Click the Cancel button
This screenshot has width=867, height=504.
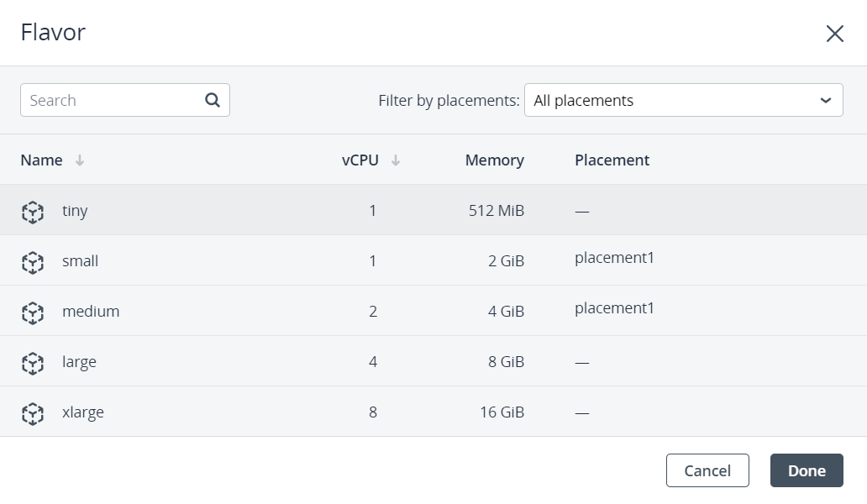pyautogui.click(x=707, y=470)
